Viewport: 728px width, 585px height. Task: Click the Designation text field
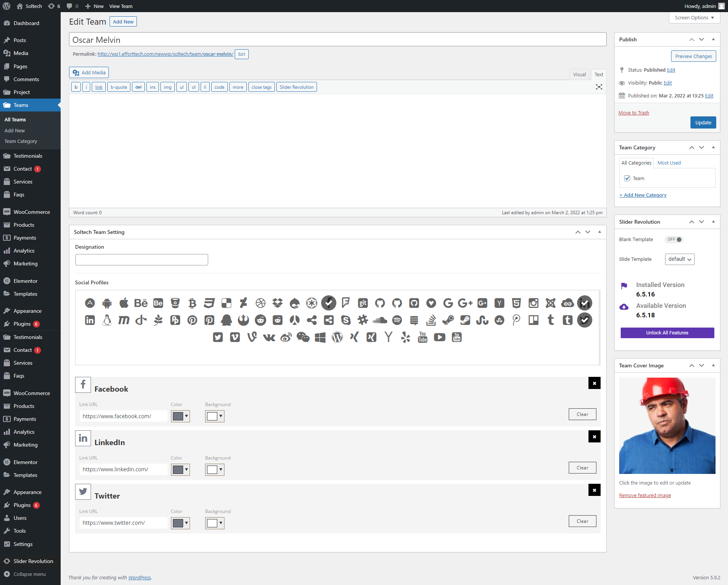click(x=141, y=260)
